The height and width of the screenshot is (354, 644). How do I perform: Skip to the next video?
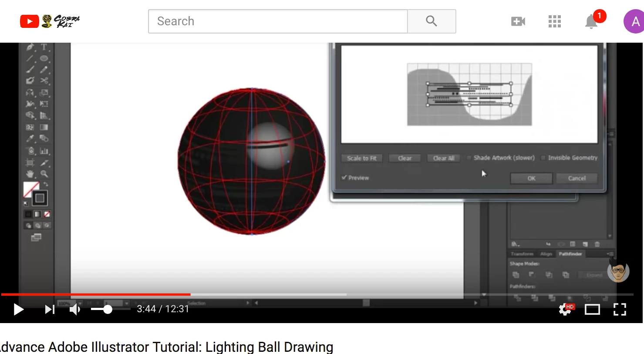[x=50, y=309]
